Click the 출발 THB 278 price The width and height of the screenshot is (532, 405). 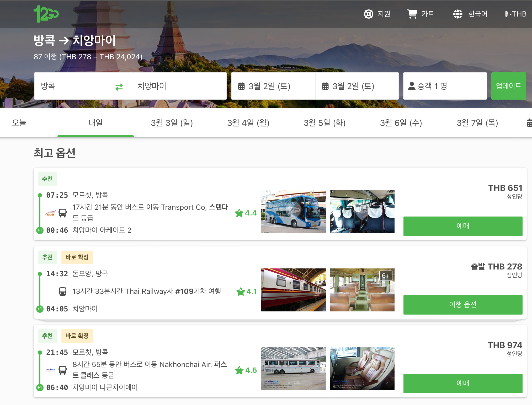(x=496, y=267)
